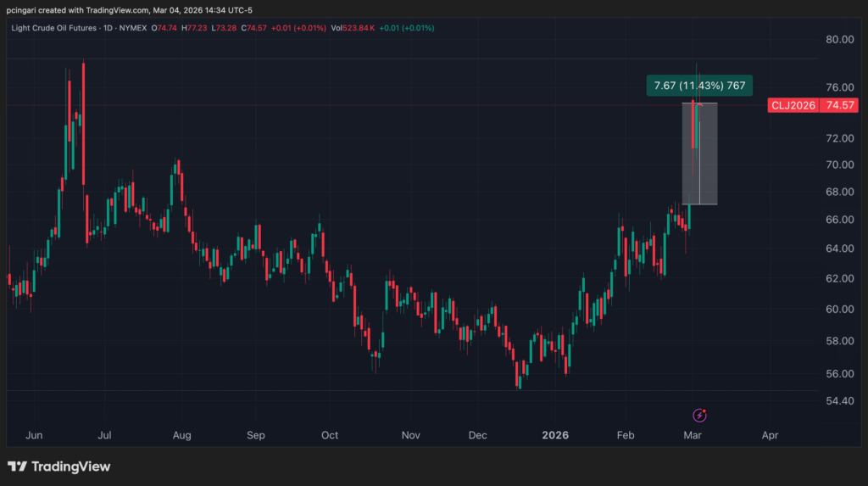Click the Light Crude Oil Futures title
This screenshot has width=868, height=486.
point(53,28)
